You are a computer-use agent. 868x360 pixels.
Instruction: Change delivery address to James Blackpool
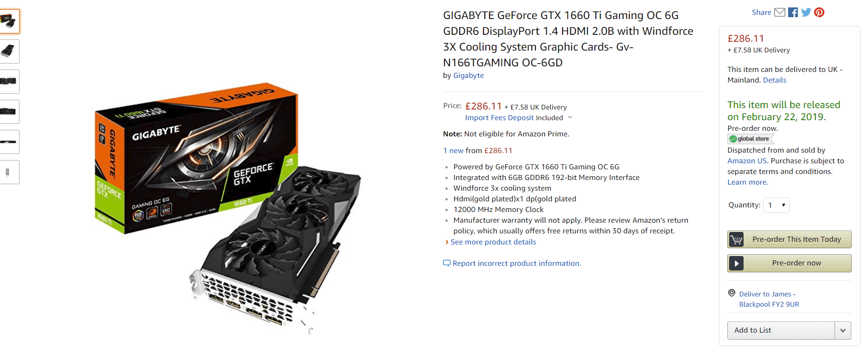coord(769,299)
